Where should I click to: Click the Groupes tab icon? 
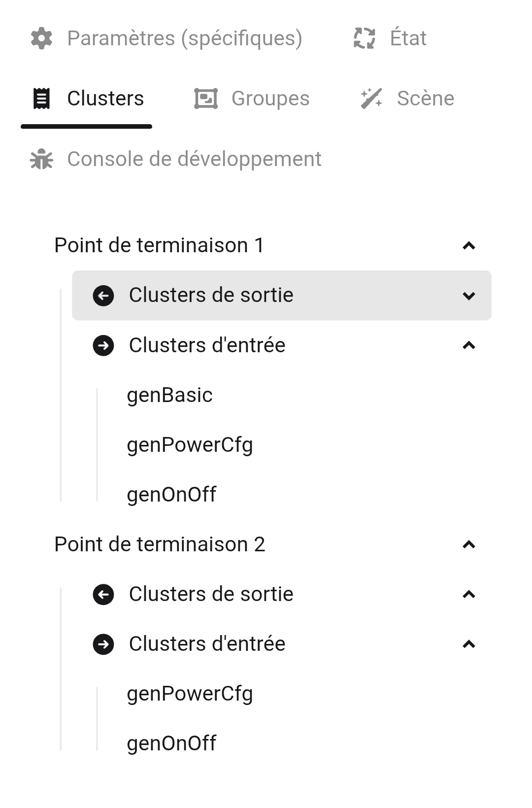tap(206, 99)
